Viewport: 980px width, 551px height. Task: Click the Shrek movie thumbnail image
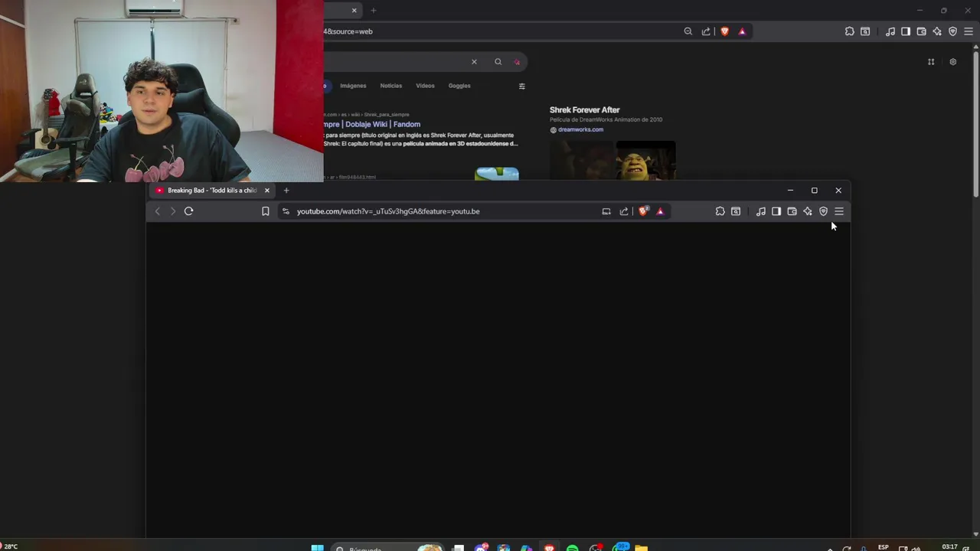click(645, 161)
